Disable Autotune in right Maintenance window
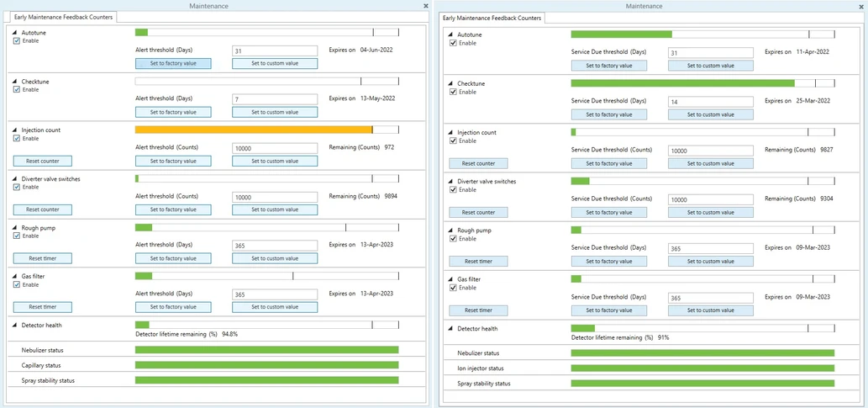Screen dimensions: 868x408 pyautogui.click(x=454, y=43)
